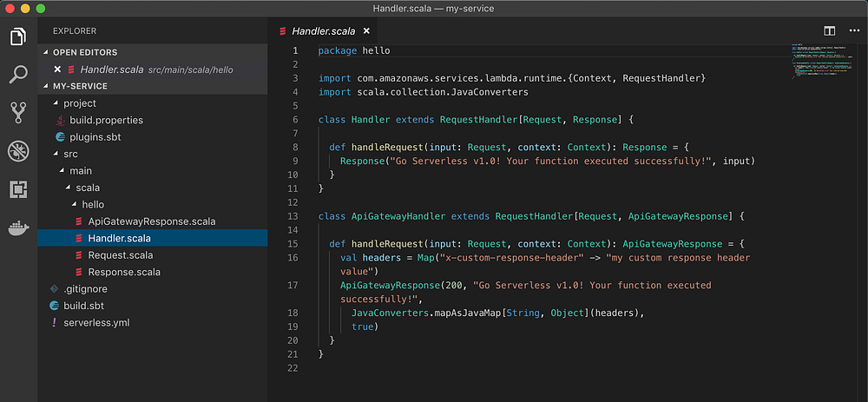Click the Java icon beside build.properties

[x=61, y=120]
